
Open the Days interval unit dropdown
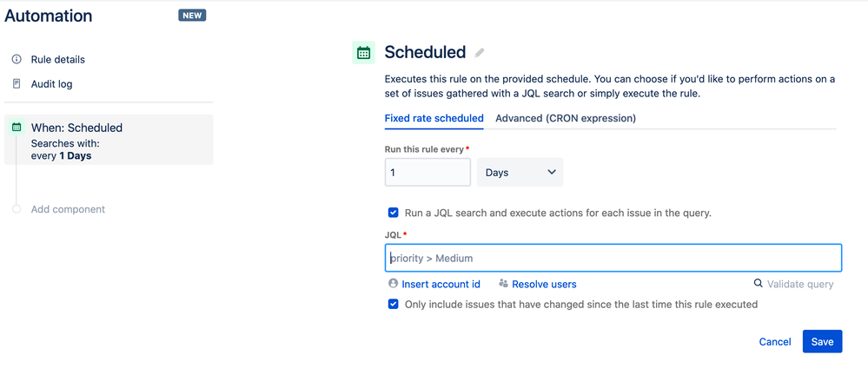[520, 173]
